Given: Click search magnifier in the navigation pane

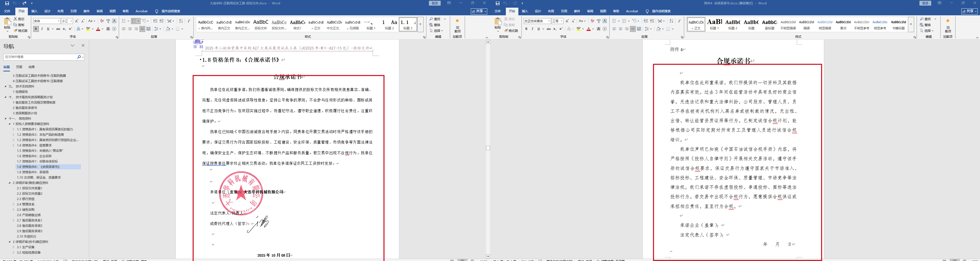Looking at the screenshot, I should [x=79, y=57].
